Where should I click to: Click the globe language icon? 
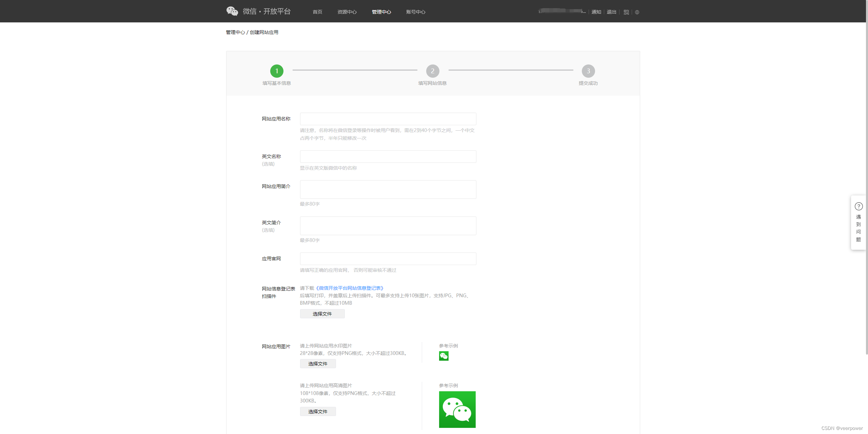pos(637,12)
